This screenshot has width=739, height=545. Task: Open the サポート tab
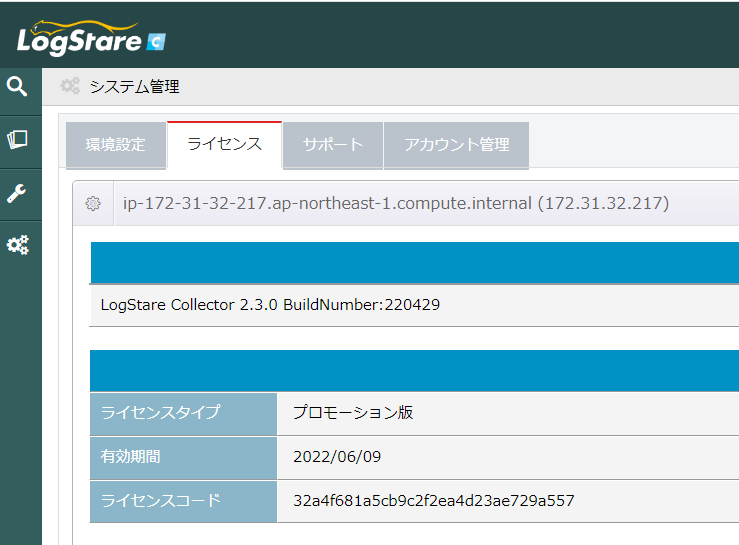[333, 145]
